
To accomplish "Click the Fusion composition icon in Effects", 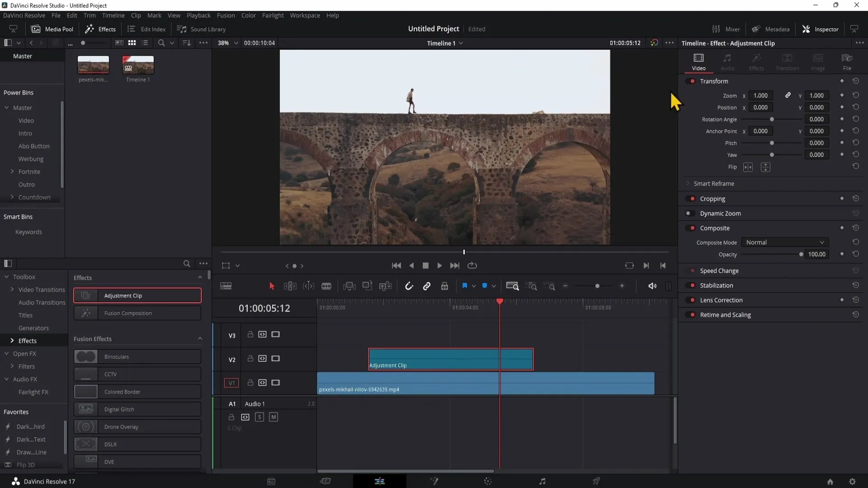I will coord(86,313).
